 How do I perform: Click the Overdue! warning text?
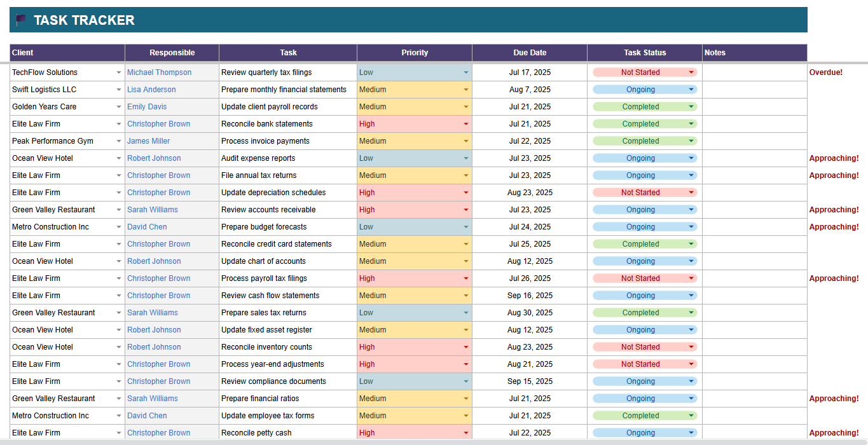point(826,72)
